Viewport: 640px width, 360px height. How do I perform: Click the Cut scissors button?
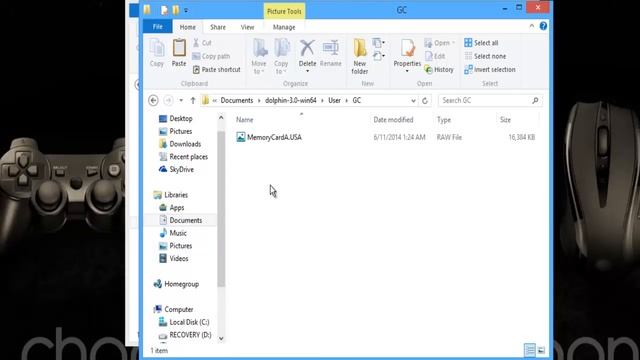(x=202, y=43)
